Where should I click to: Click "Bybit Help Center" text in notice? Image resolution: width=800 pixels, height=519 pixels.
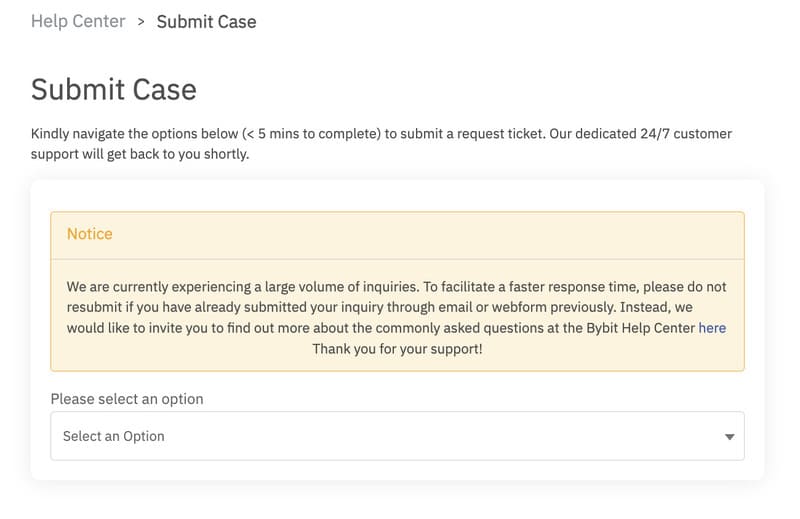(641, 328)
